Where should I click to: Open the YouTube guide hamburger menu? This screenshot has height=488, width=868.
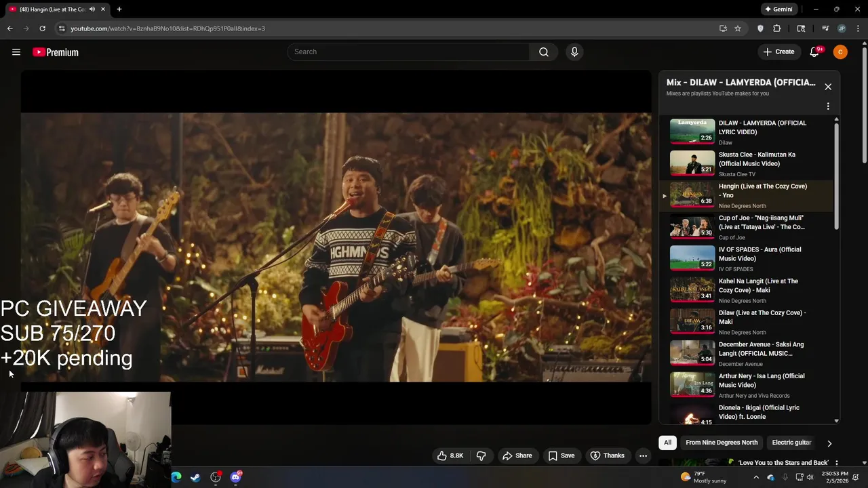pyautogui.click(x=16, y=52)
